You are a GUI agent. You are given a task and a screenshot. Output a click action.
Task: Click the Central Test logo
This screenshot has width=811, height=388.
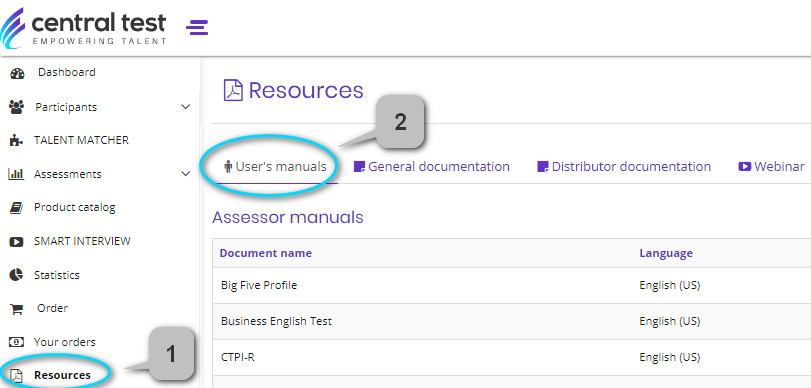(84, 28)
